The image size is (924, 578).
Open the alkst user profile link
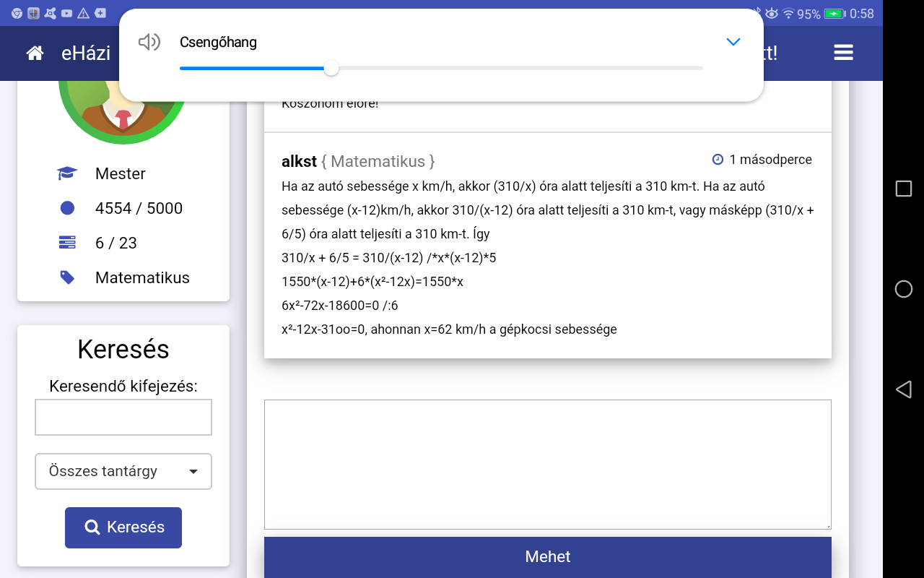coord(299,161)
